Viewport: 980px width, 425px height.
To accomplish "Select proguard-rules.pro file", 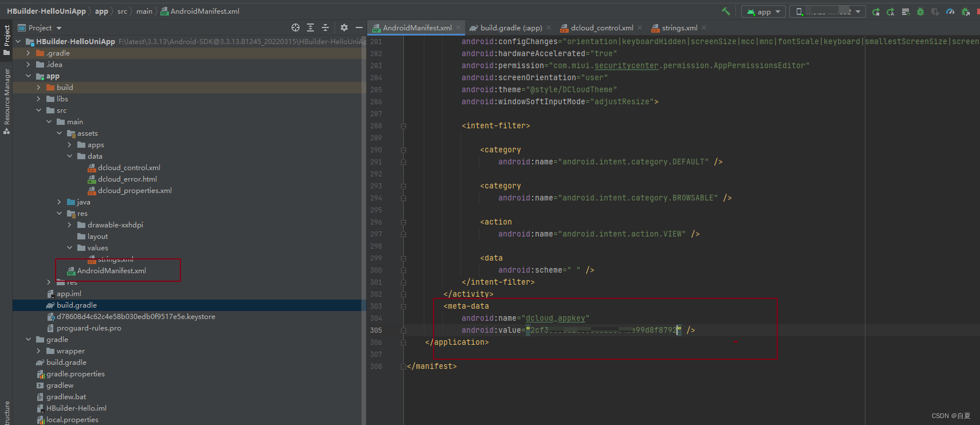I will pyautogui.click(x=84, y=328).
